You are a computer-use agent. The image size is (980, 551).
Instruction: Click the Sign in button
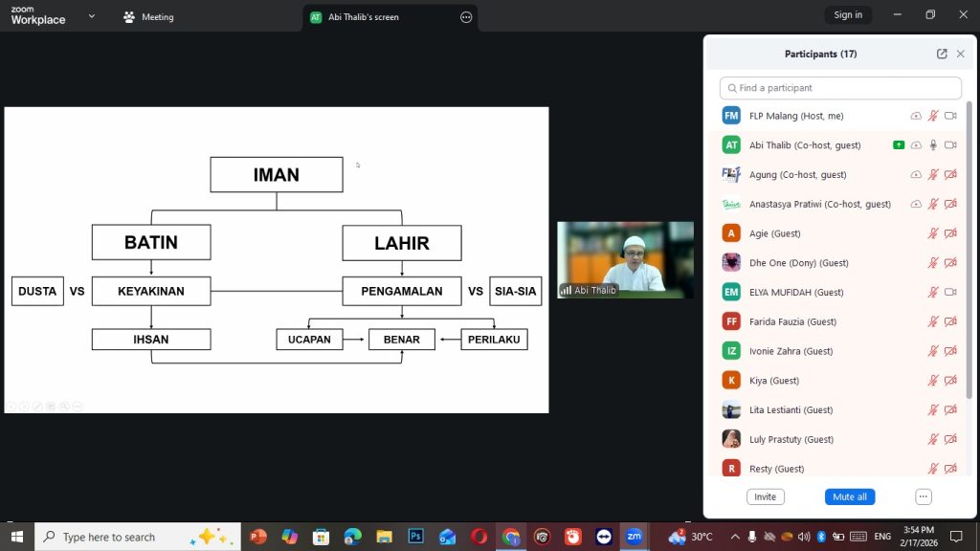pos(848,15)
